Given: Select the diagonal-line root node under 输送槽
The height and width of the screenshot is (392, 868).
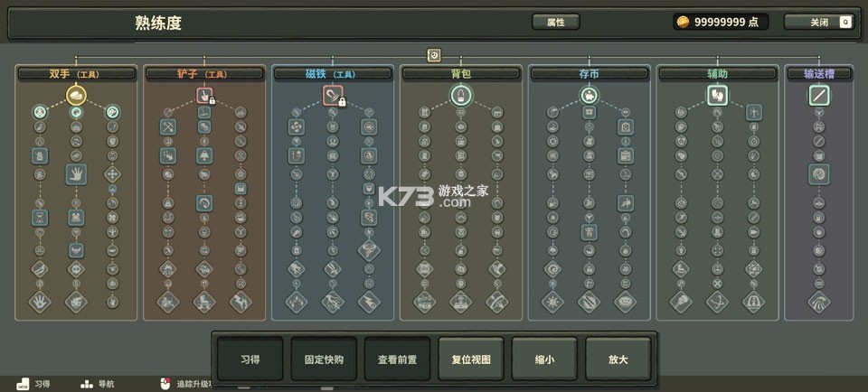Looking at the screenshot, I should tap(819, 95).
